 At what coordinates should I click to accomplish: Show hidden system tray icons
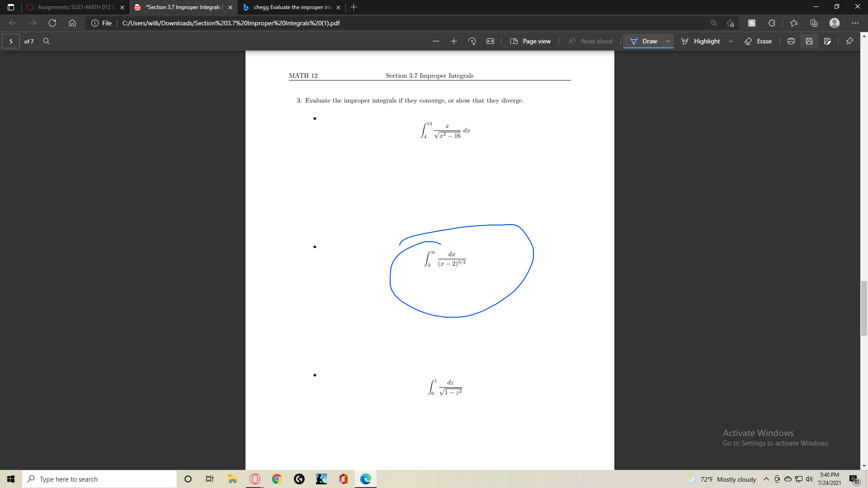[x=766, y=479]
